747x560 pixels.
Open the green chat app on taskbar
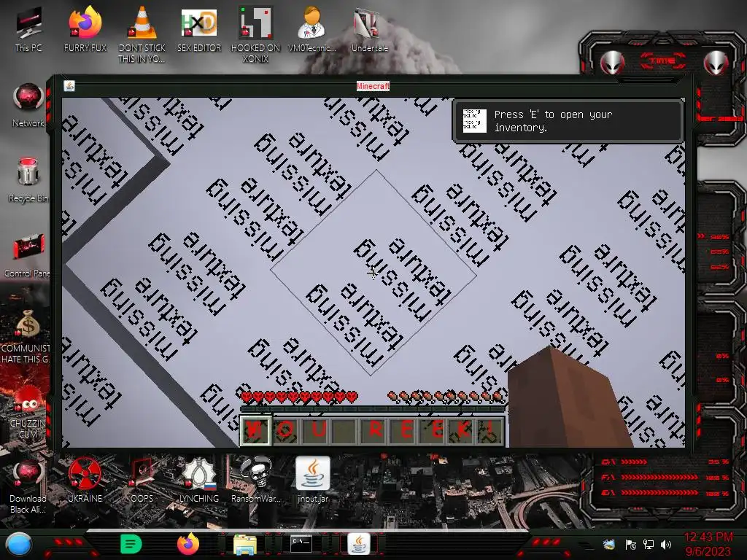tap(131, 544)
